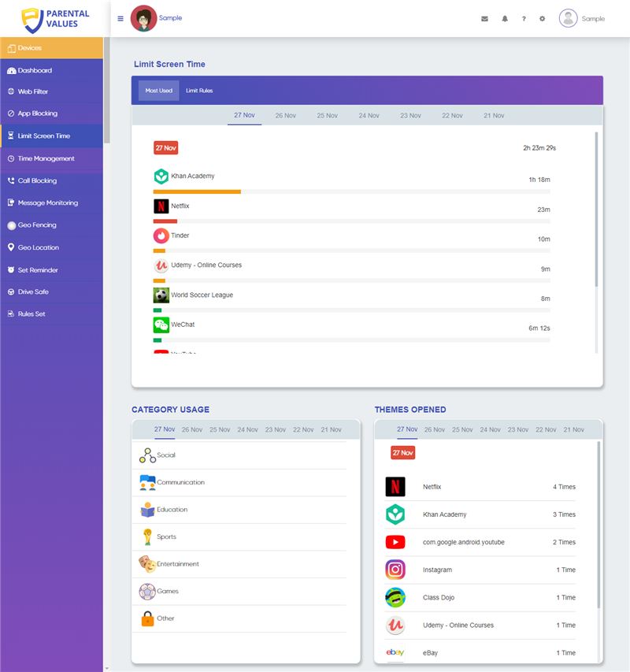Open the notifications bell icon
The image size is (630, 672).
click(505, 19)
